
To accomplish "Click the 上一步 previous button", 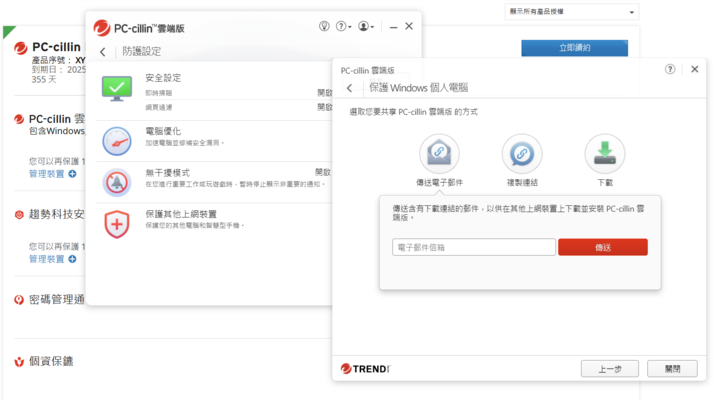I will coord(610,369).
